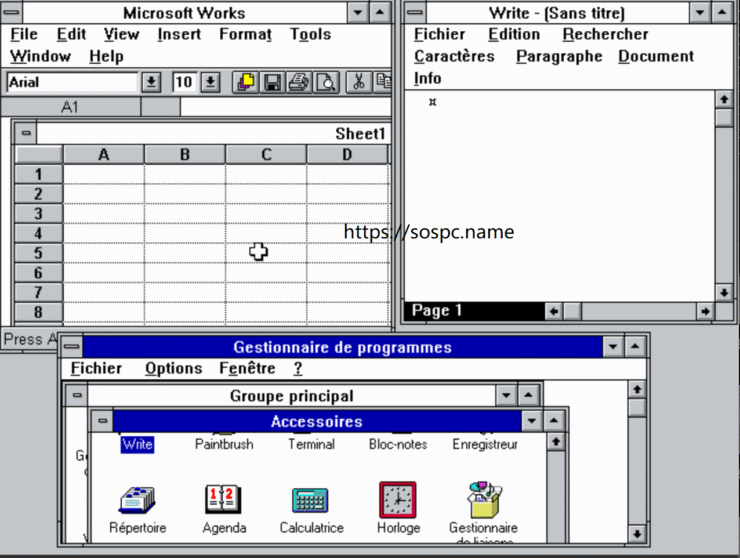
Task: Select the Enregistreur label in Accessoires
Action: [485, 445]
